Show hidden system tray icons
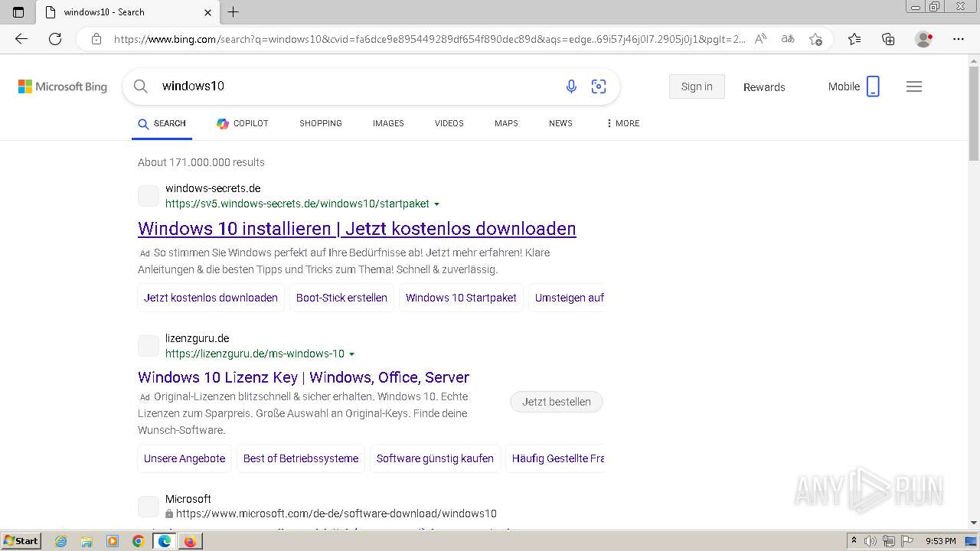Screen dimensions: 980x551 (x=854, y=541)
